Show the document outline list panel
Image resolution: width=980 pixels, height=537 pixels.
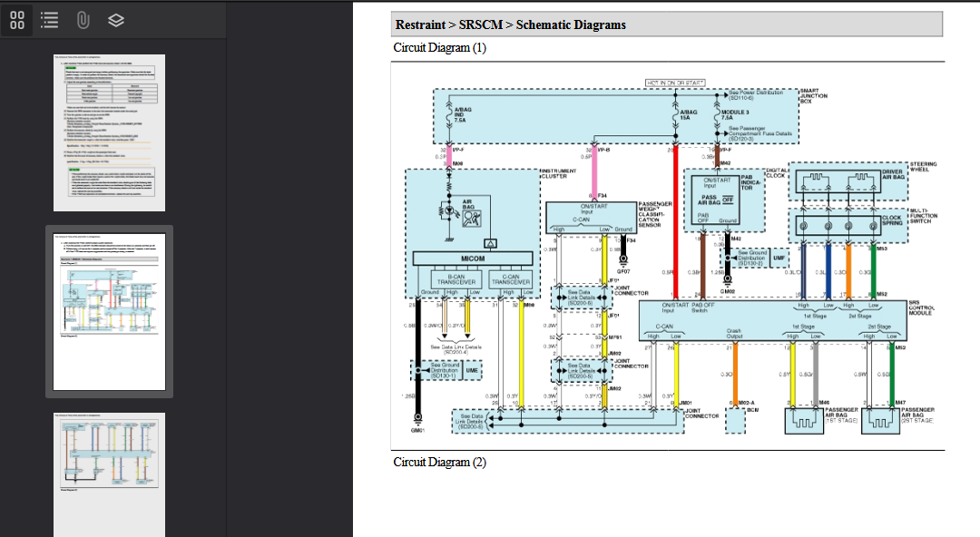pyautogui.click(x=49, y=20)
